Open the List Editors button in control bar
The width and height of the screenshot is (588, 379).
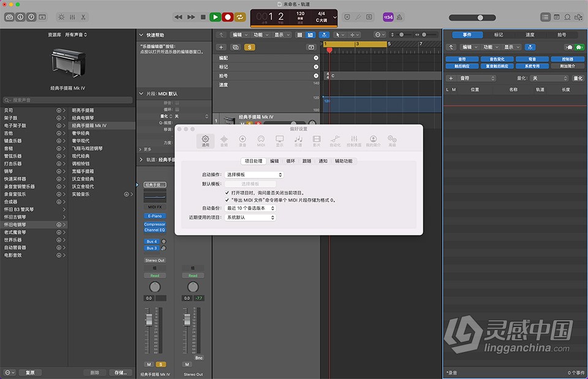tap(545, 17)
